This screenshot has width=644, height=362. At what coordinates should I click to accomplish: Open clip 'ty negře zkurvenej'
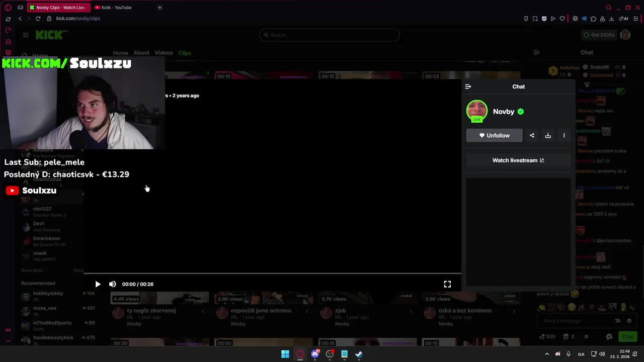(151, 311)
